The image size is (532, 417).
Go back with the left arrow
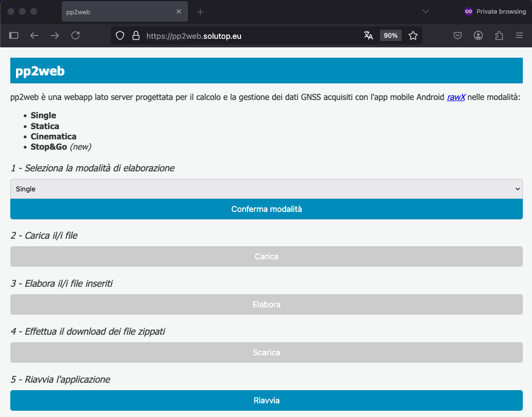click(34, 35)
